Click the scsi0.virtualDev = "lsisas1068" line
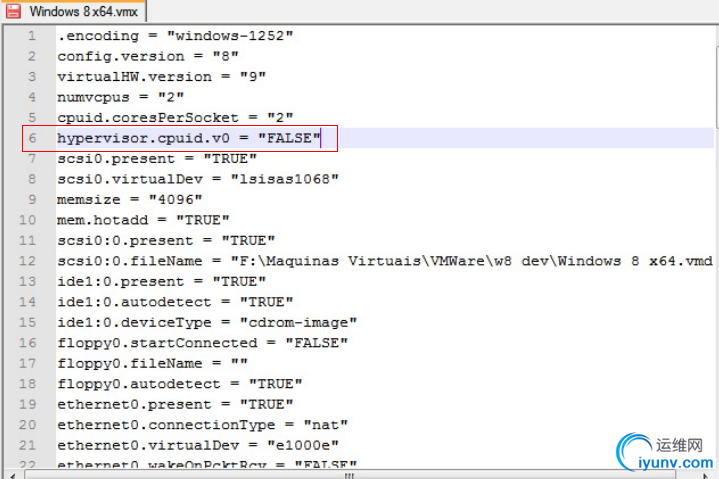719x479 pixels. [198, 179]
